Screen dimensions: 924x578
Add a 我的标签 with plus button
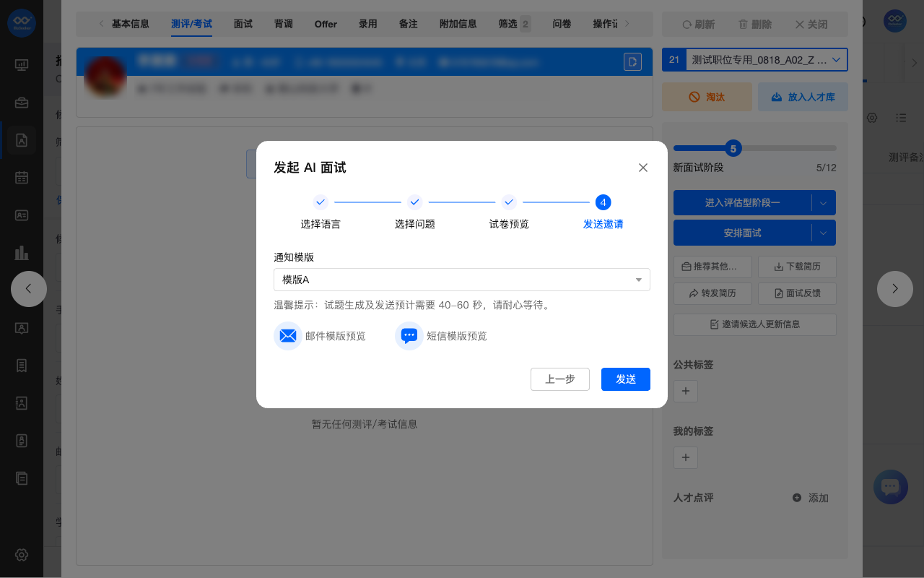686,457
